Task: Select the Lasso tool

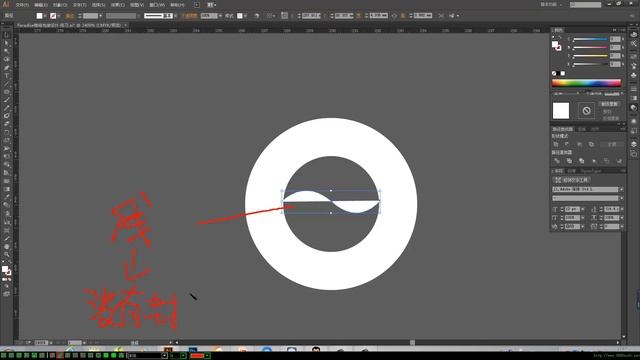Action: pyautogui.click(x=7, y=60)
